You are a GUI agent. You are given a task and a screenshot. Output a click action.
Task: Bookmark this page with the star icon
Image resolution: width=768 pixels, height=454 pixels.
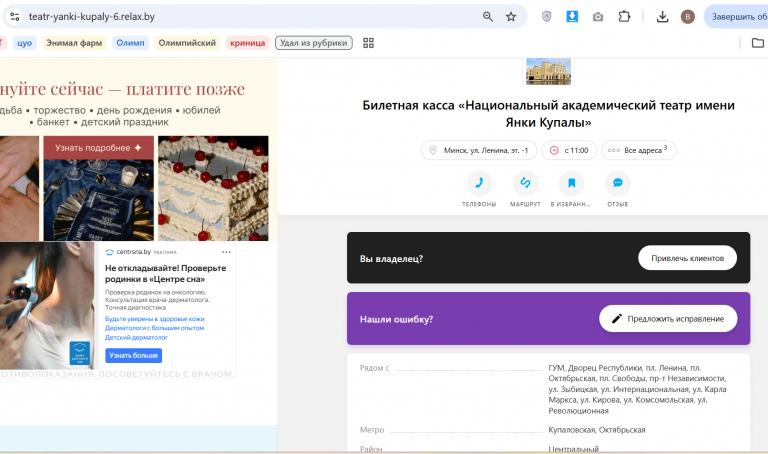[x=511, y=17]
